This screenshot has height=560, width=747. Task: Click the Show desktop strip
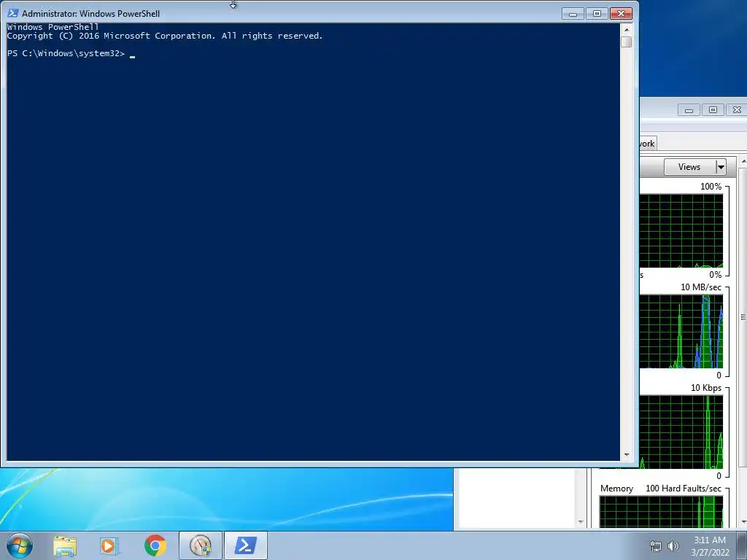pos(742,545)
